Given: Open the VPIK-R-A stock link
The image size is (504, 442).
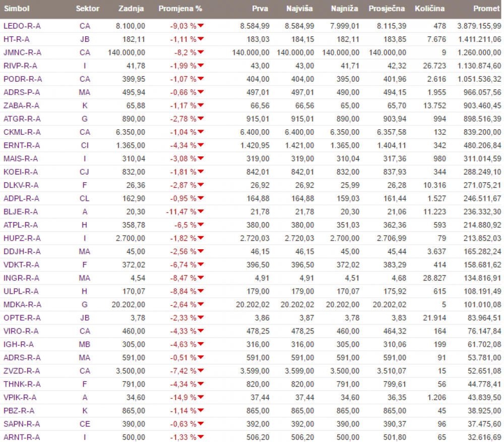Looking at the screenshot, I should 20,398.
